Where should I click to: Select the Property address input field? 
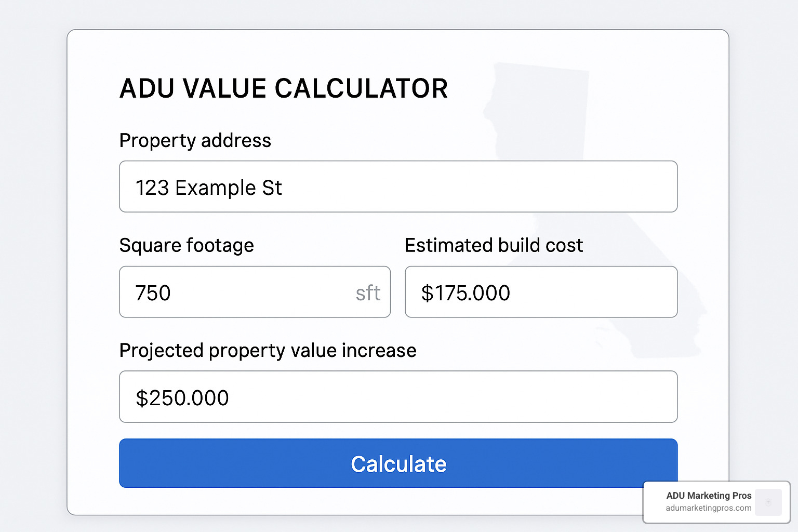click(x=398, y=187)
